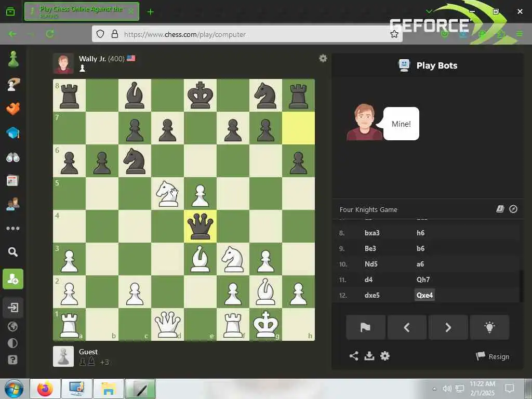
Task: Click the sidebar search magnifier icon
Action: pos(13,252)
